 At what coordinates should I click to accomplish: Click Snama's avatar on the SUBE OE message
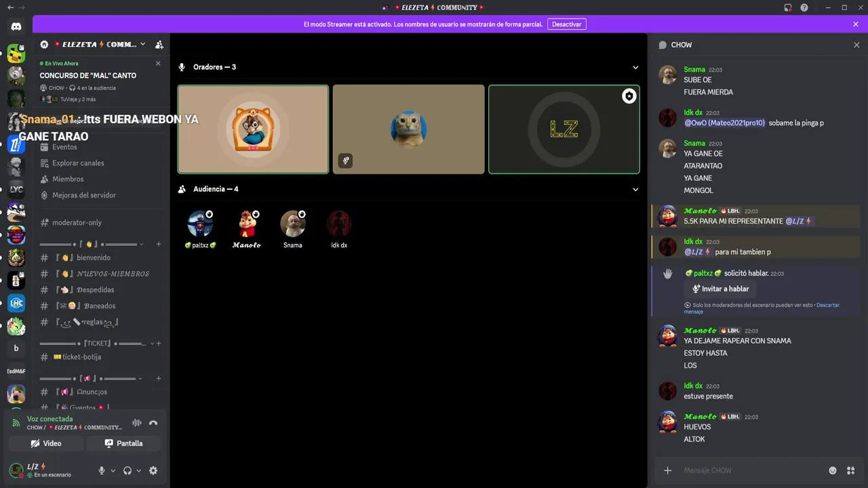tap(668, 75)
